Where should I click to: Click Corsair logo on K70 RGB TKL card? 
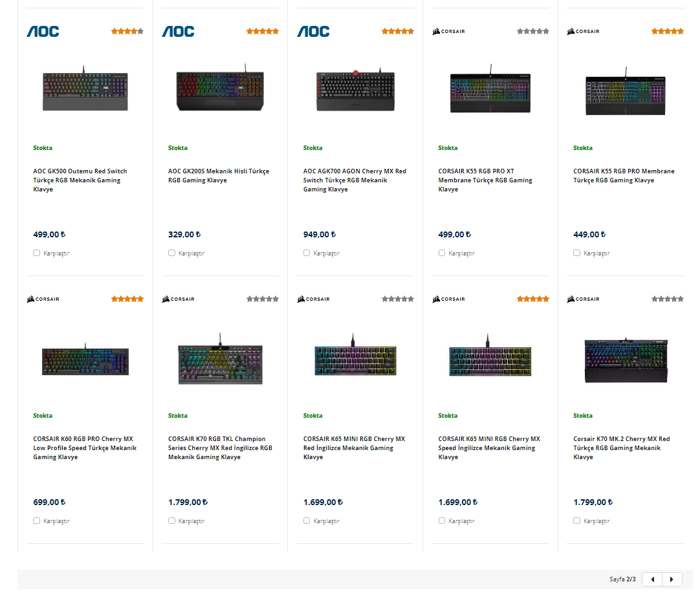point(178,299)
